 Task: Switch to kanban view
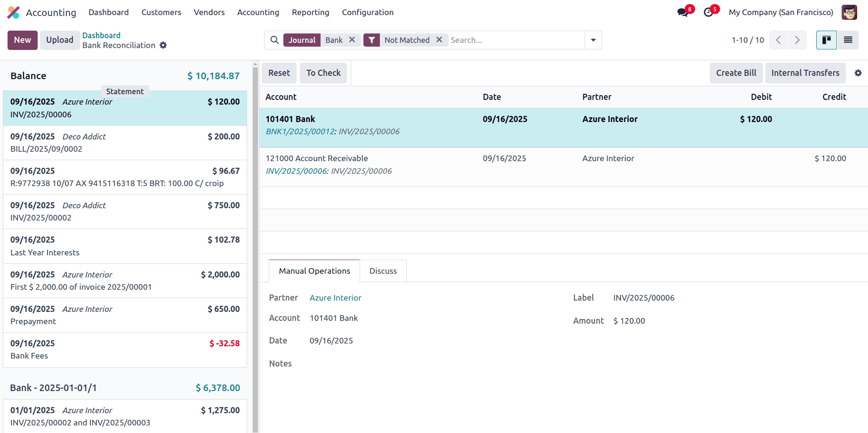click(x=826, y=40)
